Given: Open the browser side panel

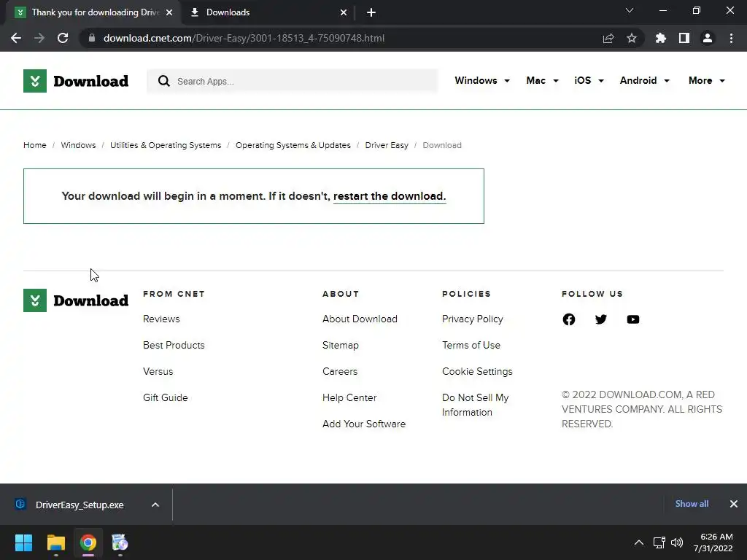Looking at the screenshot, I should pos(684,38).
